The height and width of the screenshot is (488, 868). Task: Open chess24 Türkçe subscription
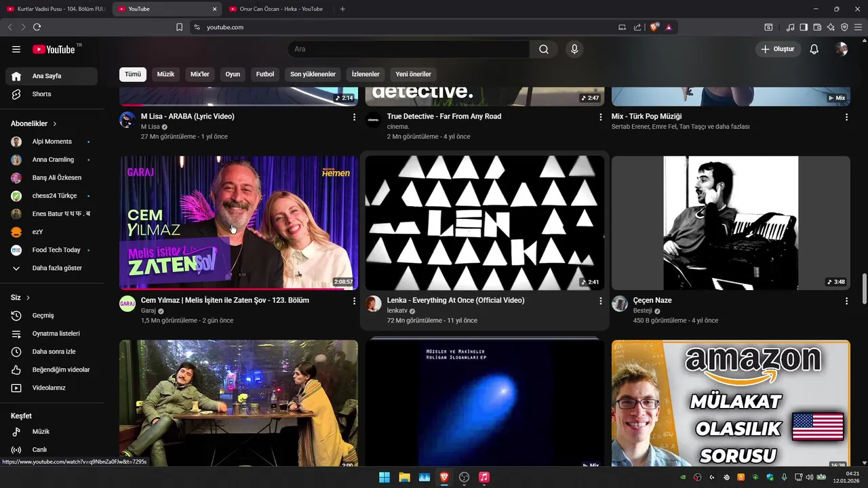[x=52, y=196]
